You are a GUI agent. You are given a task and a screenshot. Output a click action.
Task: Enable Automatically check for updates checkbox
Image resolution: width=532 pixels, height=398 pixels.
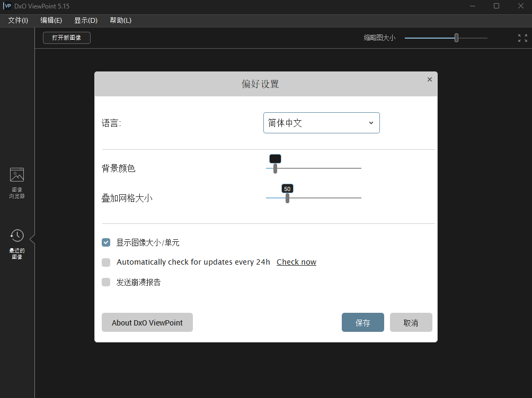point(106,262)
